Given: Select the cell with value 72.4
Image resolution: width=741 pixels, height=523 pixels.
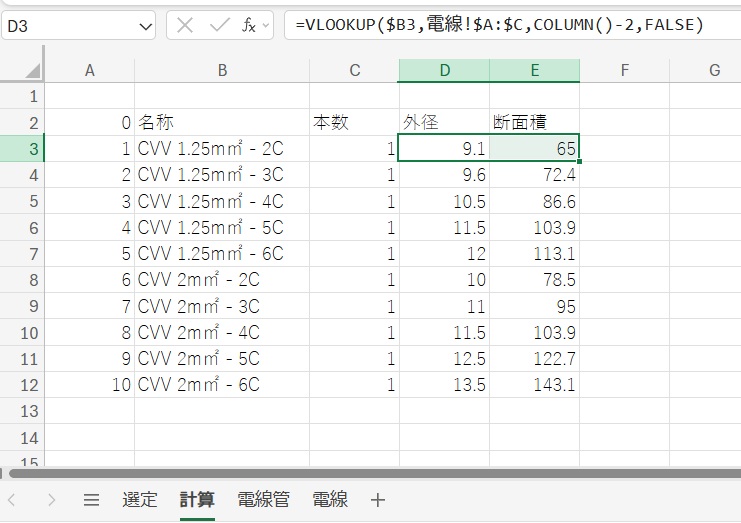Looking at the screenshot, I should [x=534, y=175].
